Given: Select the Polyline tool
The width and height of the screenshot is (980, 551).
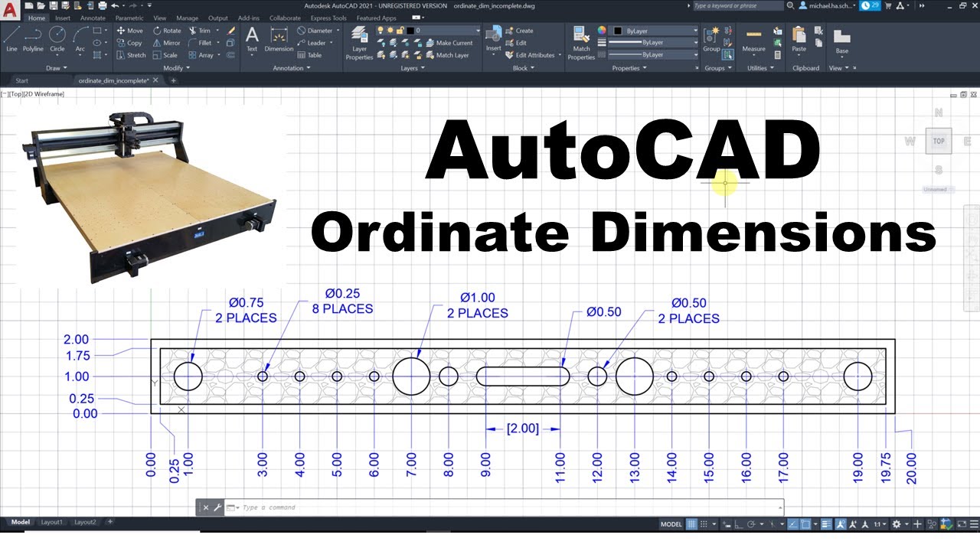Looking at the screenshot, I should point(33,40).
